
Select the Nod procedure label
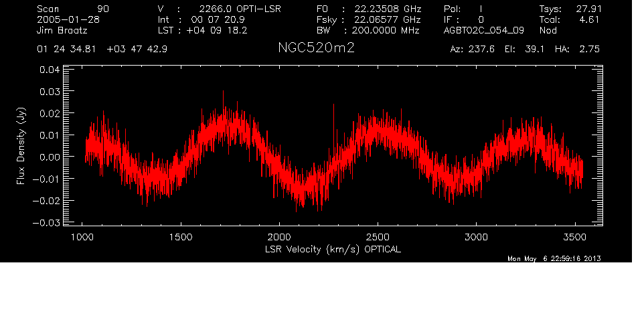pyautogui.click(x=548, y=30)
